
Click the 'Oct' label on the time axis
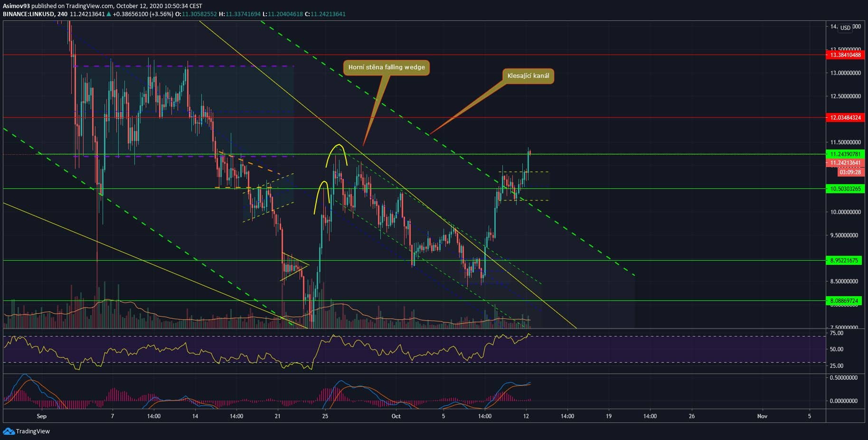pyautogui.click(x=396, y=416)
